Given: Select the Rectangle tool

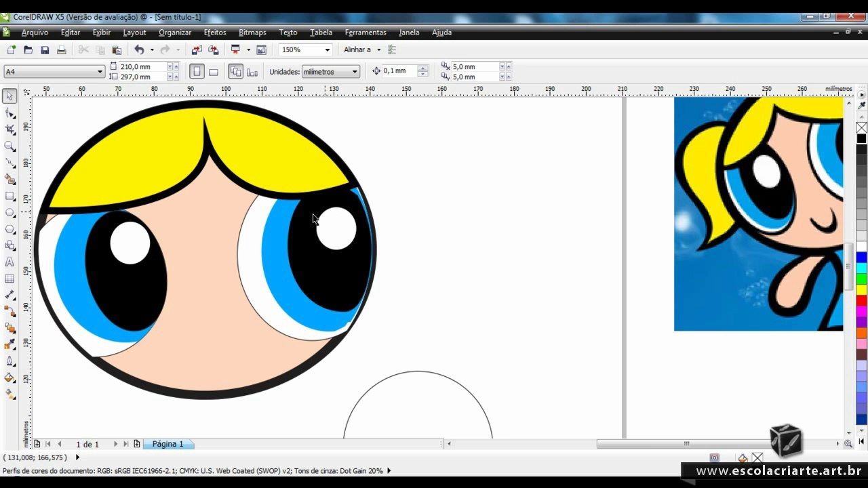Looking at the screenshot, I should (x=10, y=196).
